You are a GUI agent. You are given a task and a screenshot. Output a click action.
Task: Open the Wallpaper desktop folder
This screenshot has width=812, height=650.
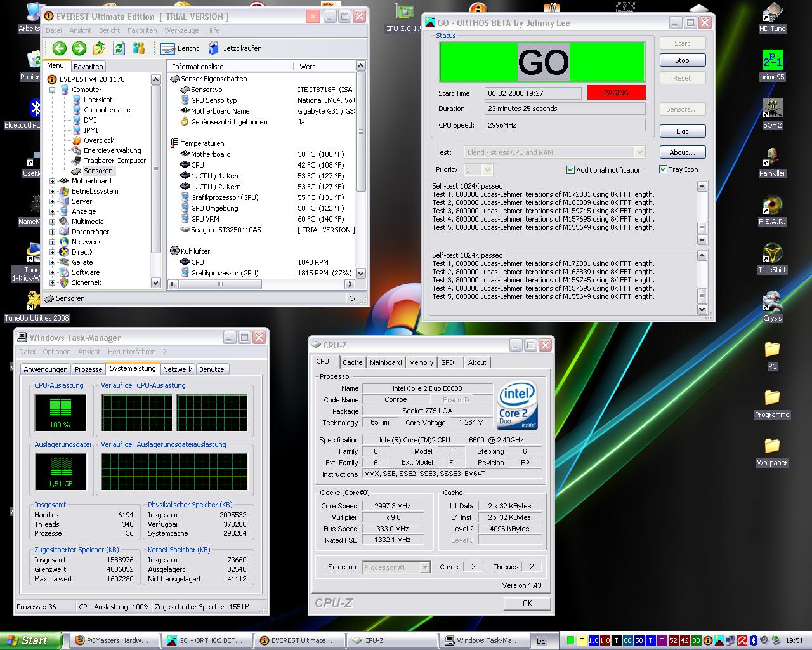tap(772, 452)
